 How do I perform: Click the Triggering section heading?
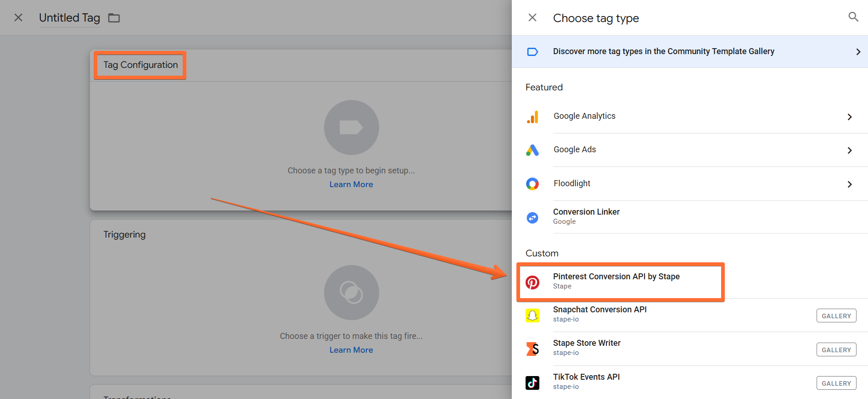pos(124,234)
